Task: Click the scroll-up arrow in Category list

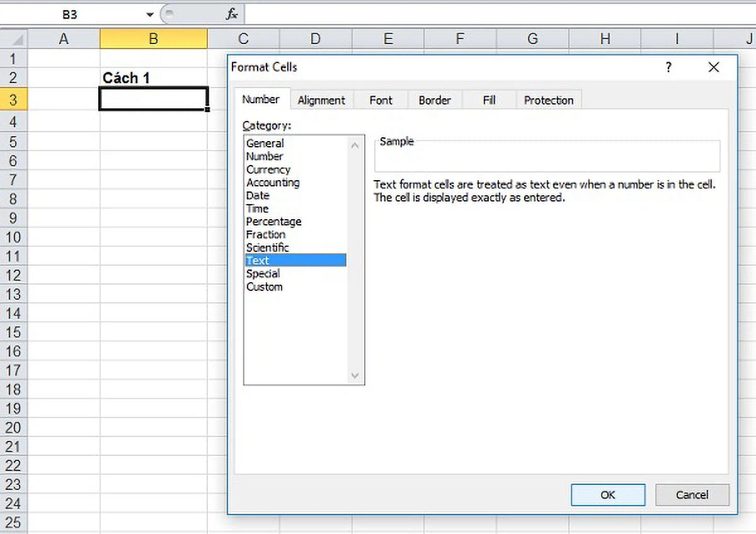Action: pos(355,145)
